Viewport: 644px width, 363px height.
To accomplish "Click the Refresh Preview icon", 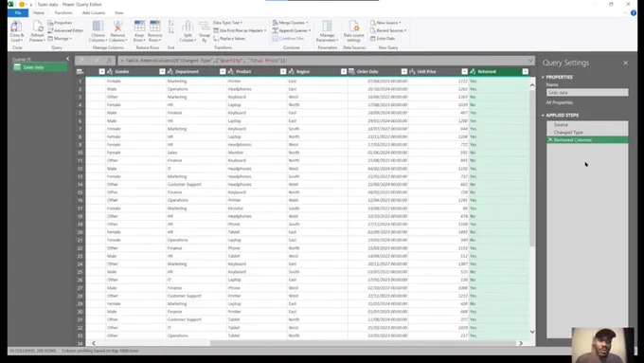I will [37, 27].
